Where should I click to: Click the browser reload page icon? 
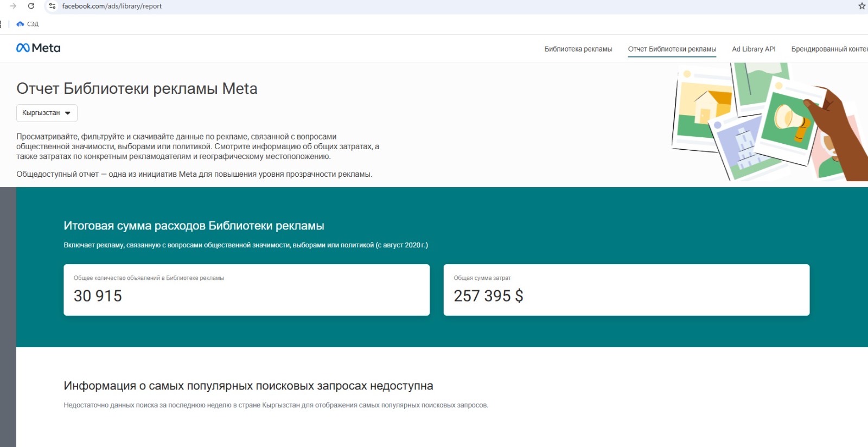point(31,6)
